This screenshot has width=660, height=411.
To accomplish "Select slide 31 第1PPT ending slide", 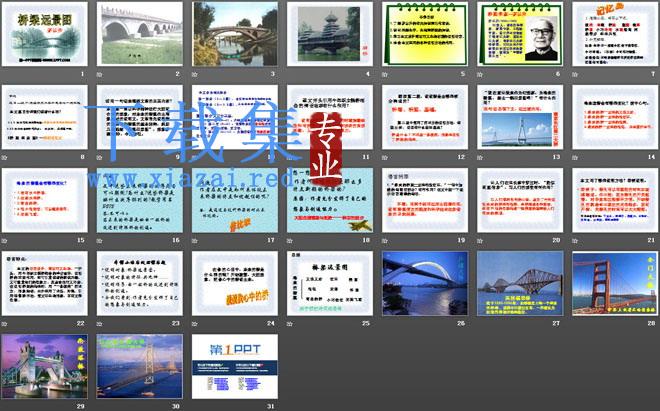I will 235,366.
